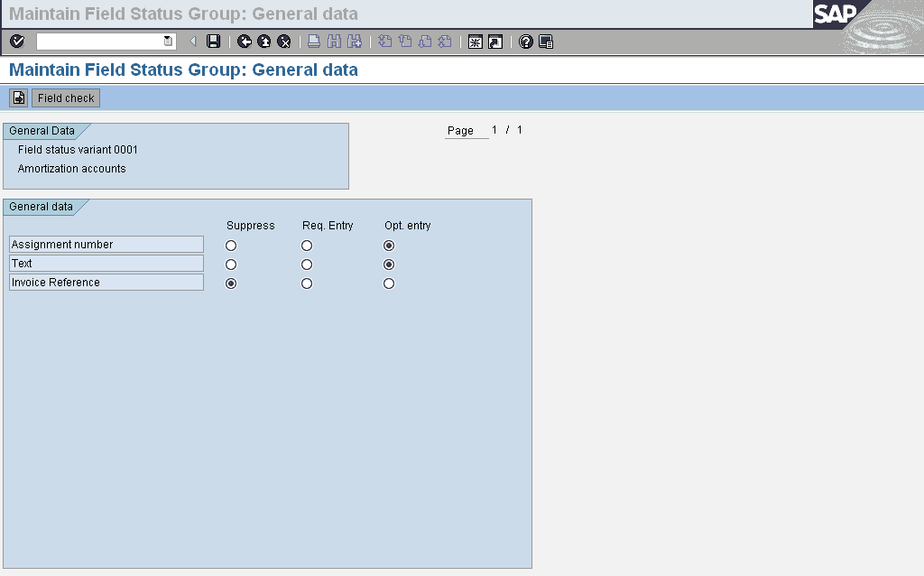Select Suppress for Assignment number
Image resolution: width=924 pixels, height=576 pixels.
coord(231,246)
